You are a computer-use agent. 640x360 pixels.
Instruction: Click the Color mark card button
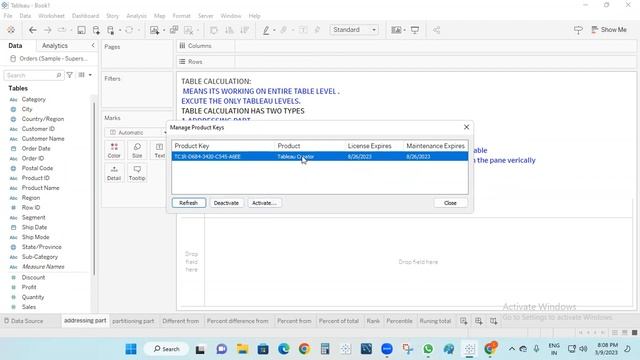(114, 150)
